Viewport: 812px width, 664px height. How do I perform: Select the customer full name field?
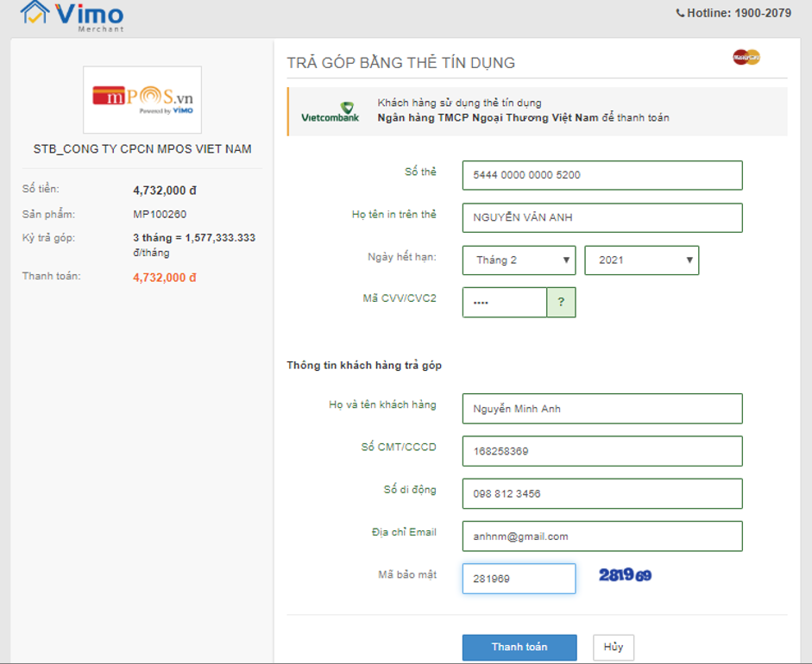[x=601, y=409]
